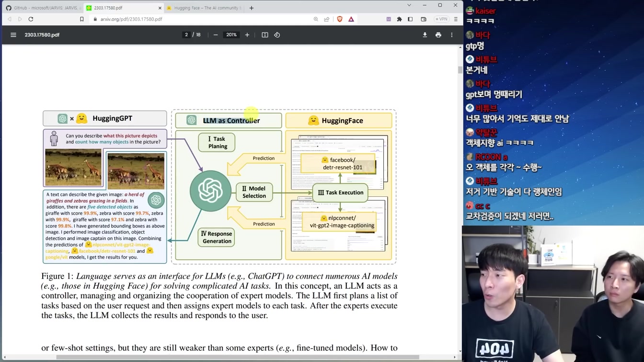Click the address bar URL field
This screenshot has width=644, height=362.
point(201,19)
